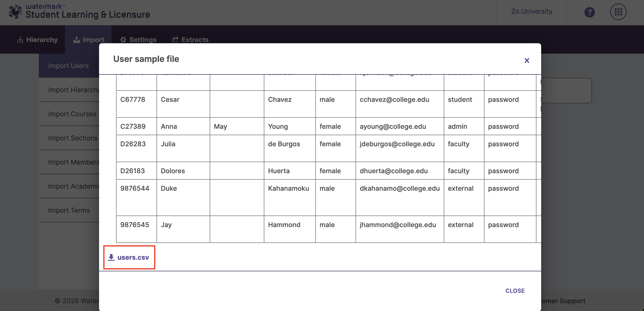This screenshot has width=644, height=311.
Task: Click the Settings gear icon
Action: (x=123, y=40)
